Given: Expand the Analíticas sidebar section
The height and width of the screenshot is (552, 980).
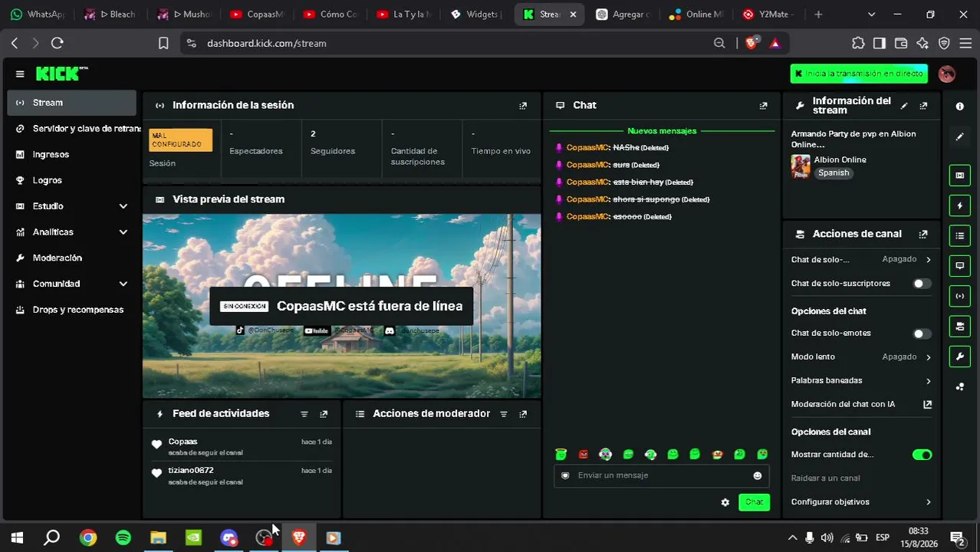Looking at the screenshot, I should point(123,232).
